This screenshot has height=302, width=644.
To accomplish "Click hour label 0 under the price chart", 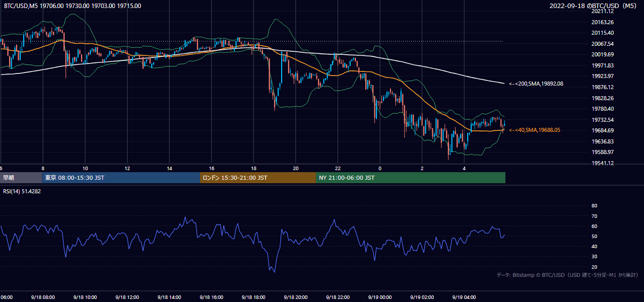I will [x=380, y=169].
